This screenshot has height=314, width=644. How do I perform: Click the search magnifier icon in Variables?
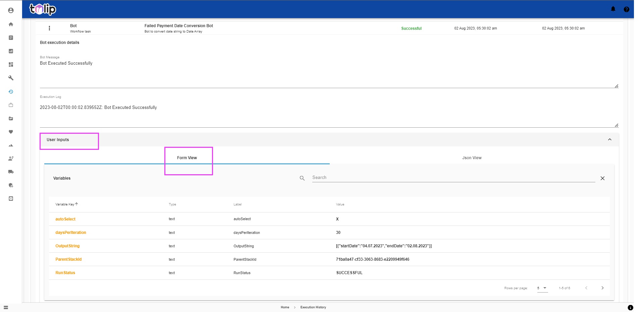(302, 178)
